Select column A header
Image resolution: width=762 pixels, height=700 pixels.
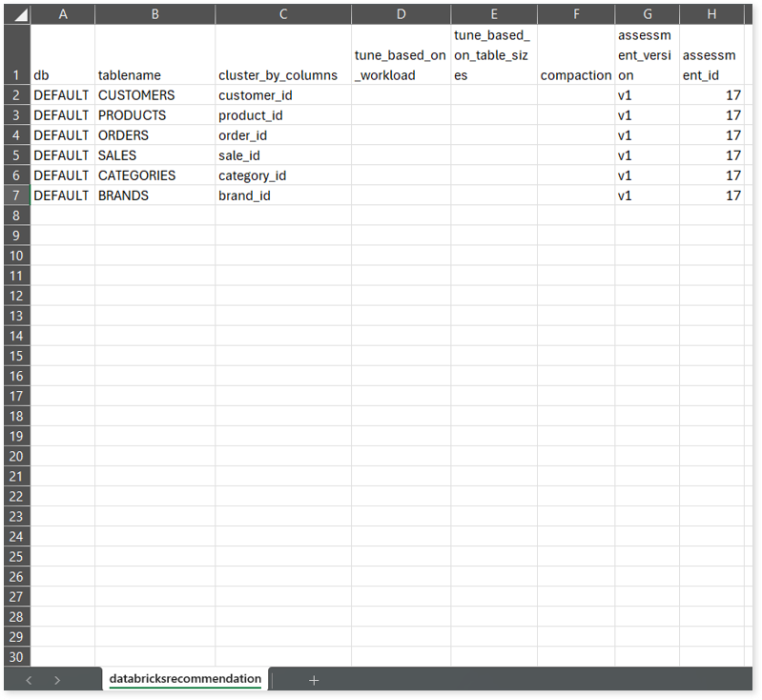63,14
